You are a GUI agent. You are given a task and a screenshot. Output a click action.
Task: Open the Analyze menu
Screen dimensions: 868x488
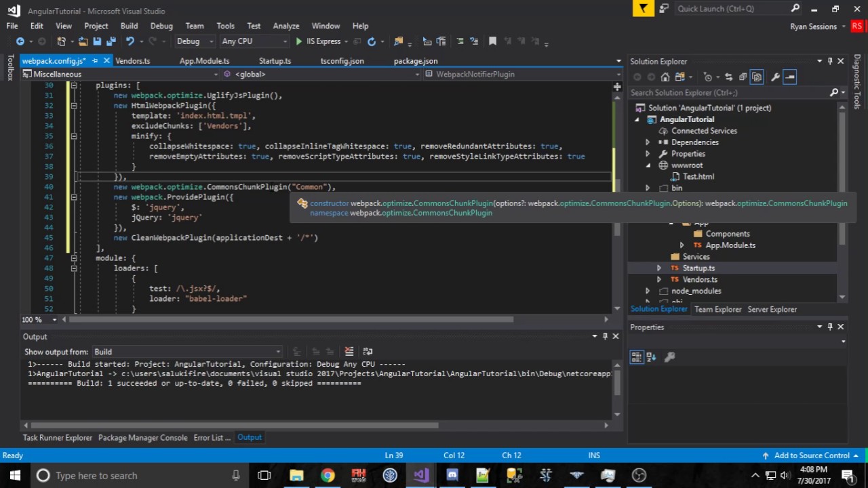[x=286, y=26]
